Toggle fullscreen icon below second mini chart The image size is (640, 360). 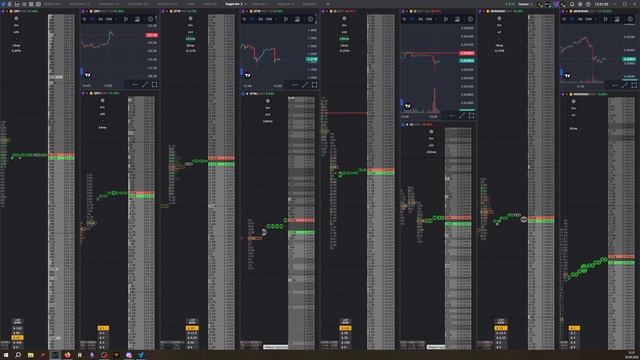314,84
